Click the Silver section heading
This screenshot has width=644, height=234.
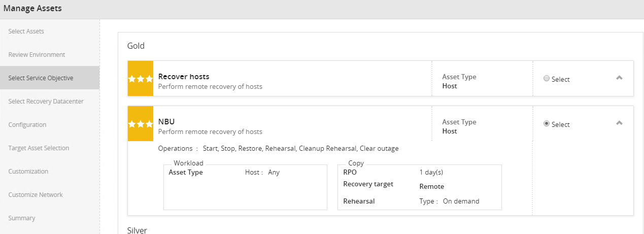(137, 230)
